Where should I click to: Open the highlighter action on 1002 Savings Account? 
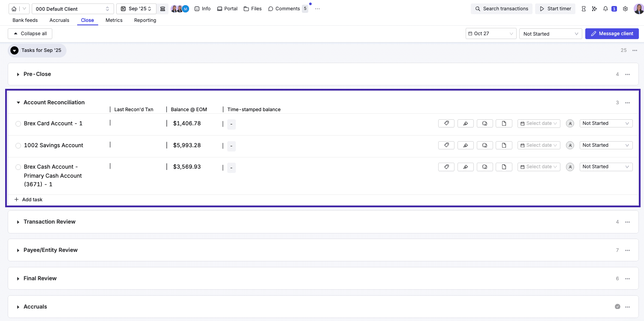[x=465, y=145]
